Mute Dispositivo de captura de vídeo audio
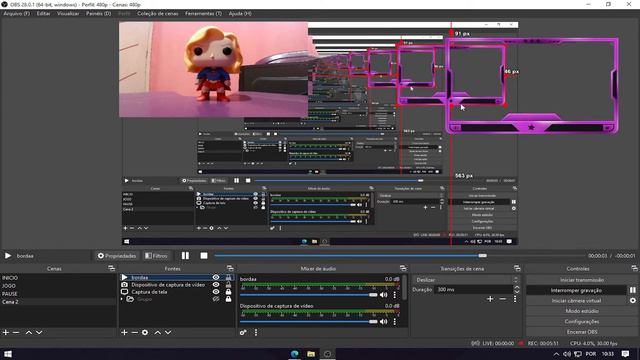640x360 pixels. pos(384,322)
